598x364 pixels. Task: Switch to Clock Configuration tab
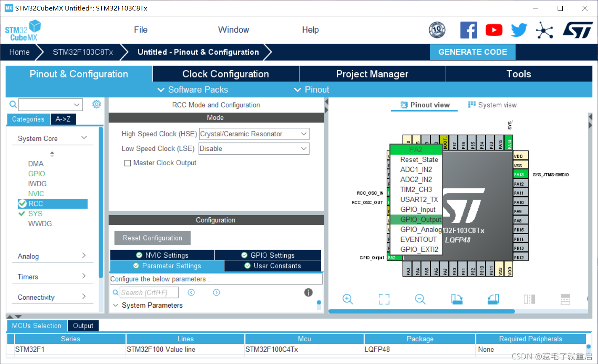pos(226,74)
